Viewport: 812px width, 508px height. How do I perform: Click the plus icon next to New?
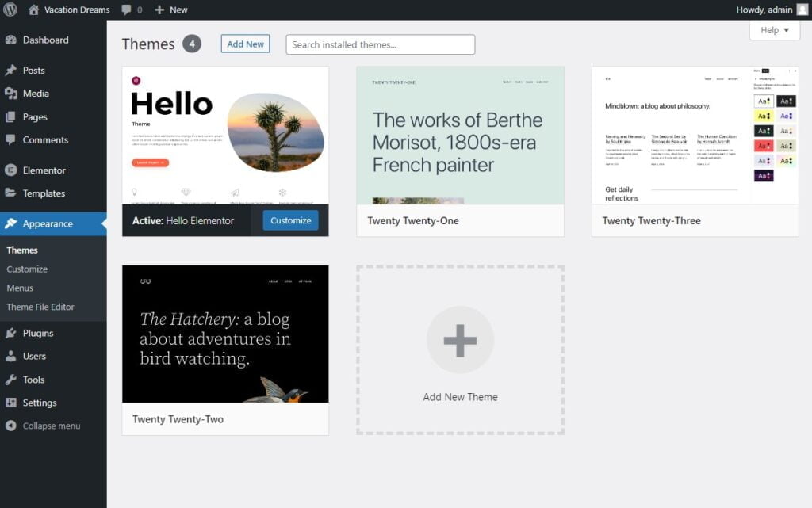point(159,10)
